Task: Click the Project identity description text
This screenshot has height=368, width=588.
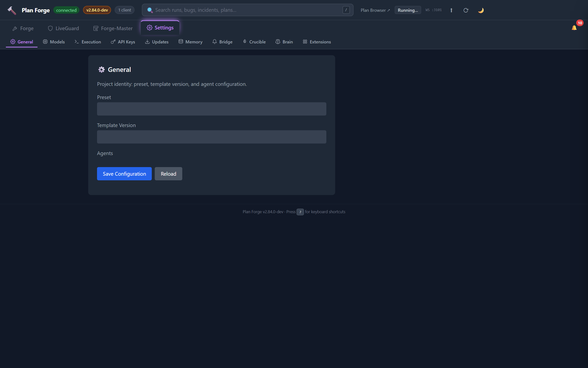Action: click(x=172, y=84)
